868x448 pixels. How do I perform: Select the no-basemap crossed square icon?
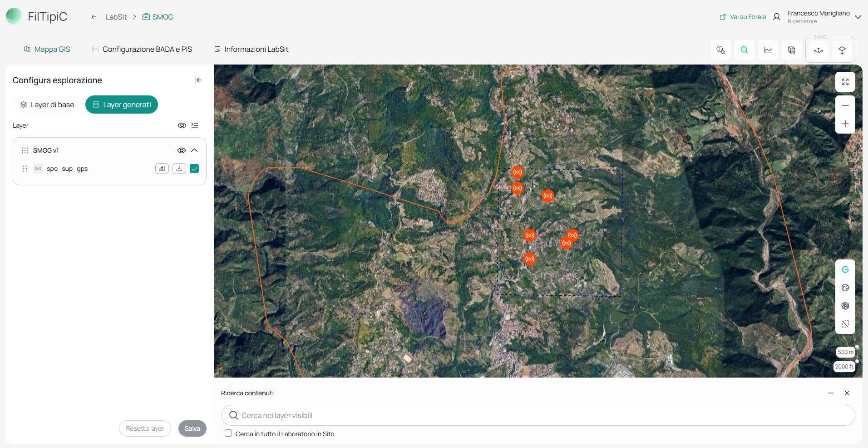click(845, 324)
